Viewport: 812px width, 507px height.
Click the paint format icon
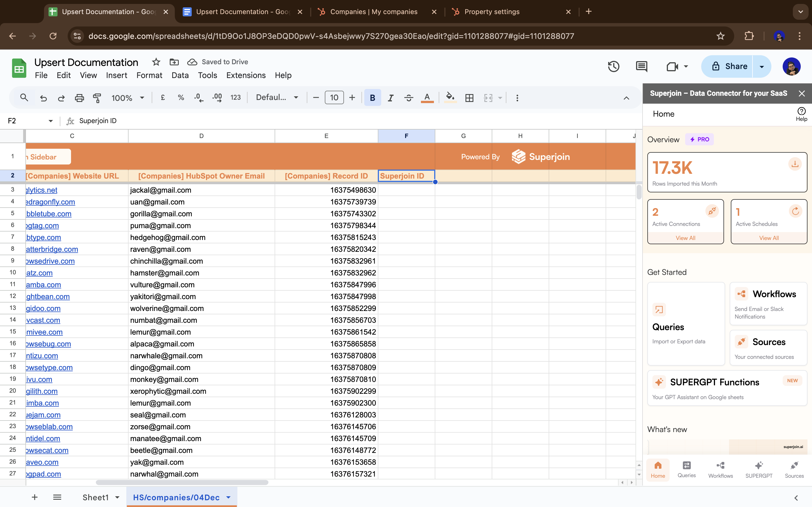pyautogui.click(x=97, y=98)
